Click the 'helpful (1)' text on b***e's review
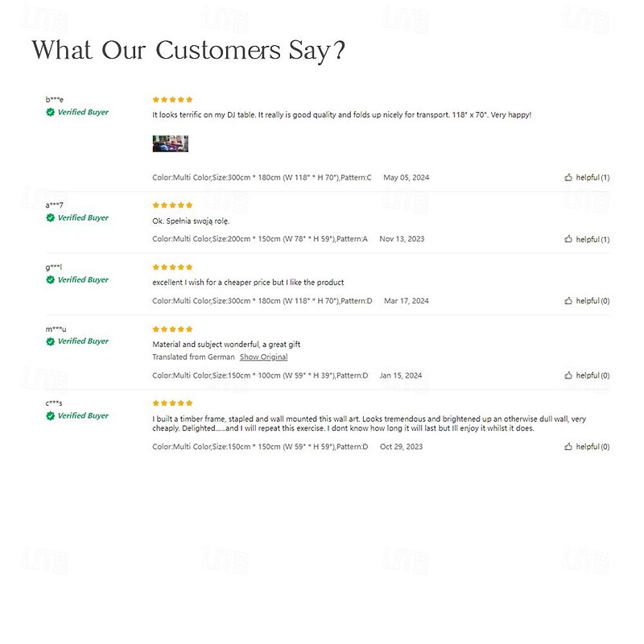The width and height of the screenshot is (644, 644). (592, 177)
